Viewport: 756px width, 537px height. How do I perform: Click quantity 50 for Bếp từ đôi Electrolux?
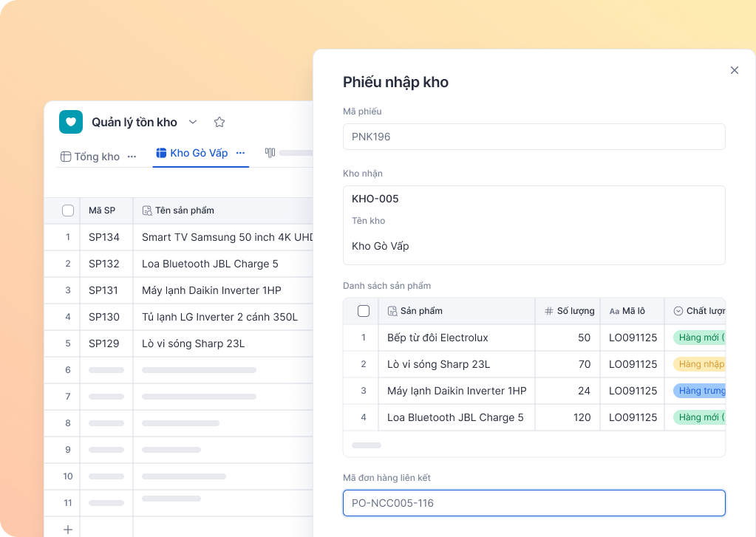(x=568, y=338)
